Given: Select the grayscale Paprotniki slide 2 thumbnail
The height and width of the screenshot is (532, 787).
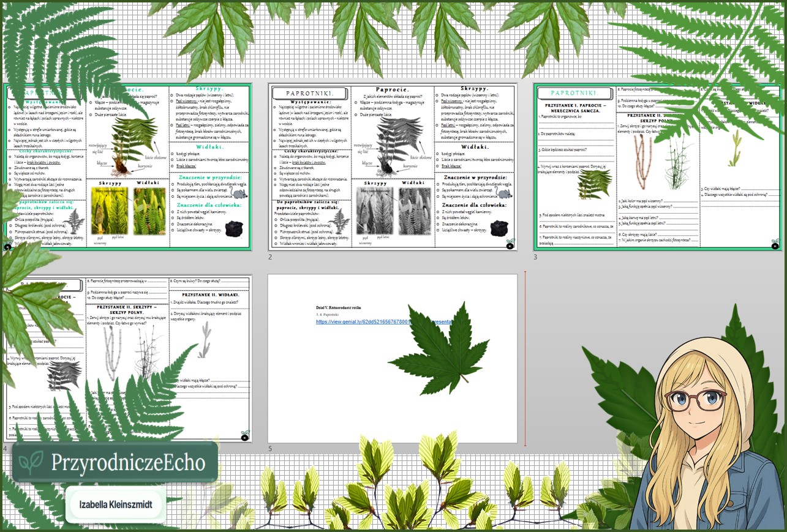Looking at the screenshot, I should [393, 167].
